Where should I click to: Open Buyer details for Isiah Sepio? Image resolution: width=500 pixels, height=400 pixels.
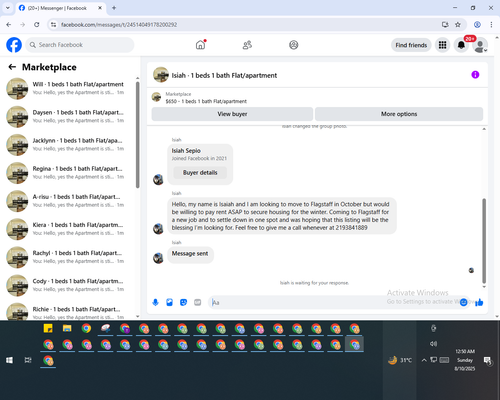click(200, 173)
